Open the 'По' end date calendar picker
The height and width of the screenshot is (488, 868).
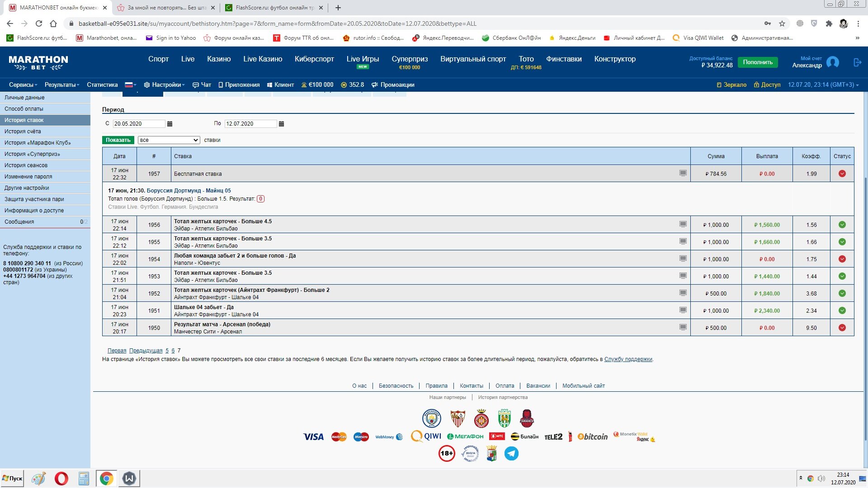(x=281, y=124)
